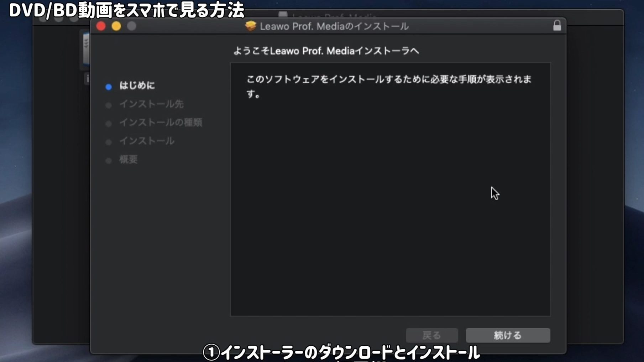The width and height of the screenshot is (644, 362).
Task: Click the gray bullet beside インストール先
Action: coord(109,105)
